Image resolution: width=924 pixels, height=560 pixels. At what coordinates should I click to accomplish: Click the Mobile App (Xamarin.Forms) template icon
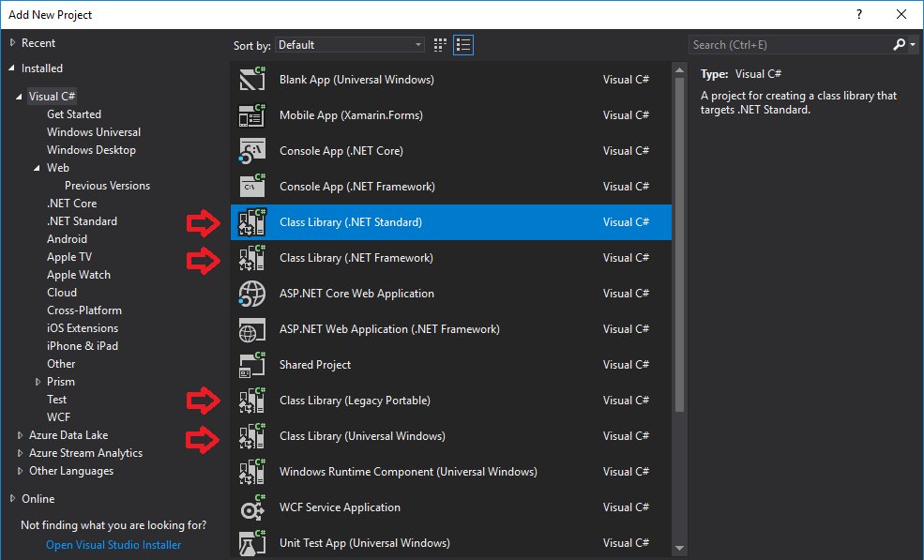tap(252, 115)
